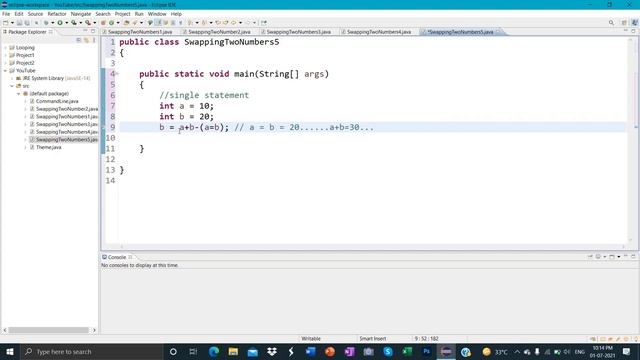Screen dimensions: 640x360
Task: Open the Run menu
Action: 139,14
